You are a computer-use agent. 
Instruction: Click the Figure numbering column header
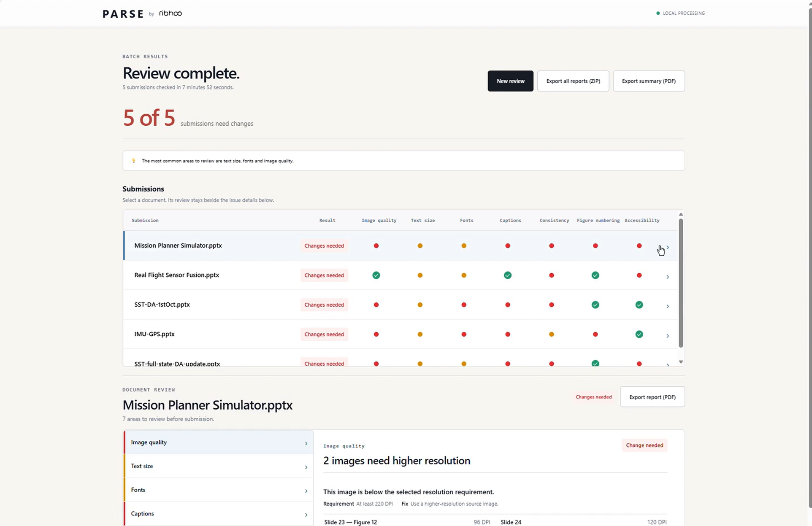pyautogui.click(x=598, y=221)
